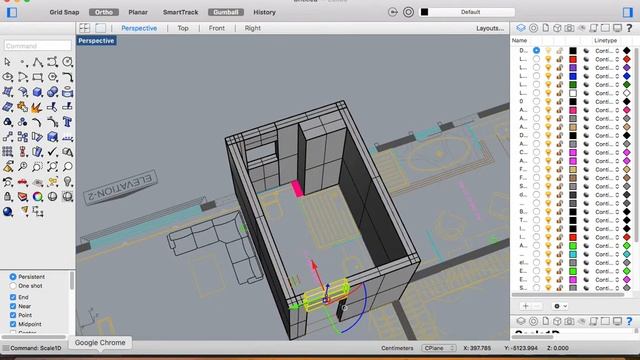640x360 pixels.
Task: Lock layer 0 with its padlock
Action: tap(560, 101)
